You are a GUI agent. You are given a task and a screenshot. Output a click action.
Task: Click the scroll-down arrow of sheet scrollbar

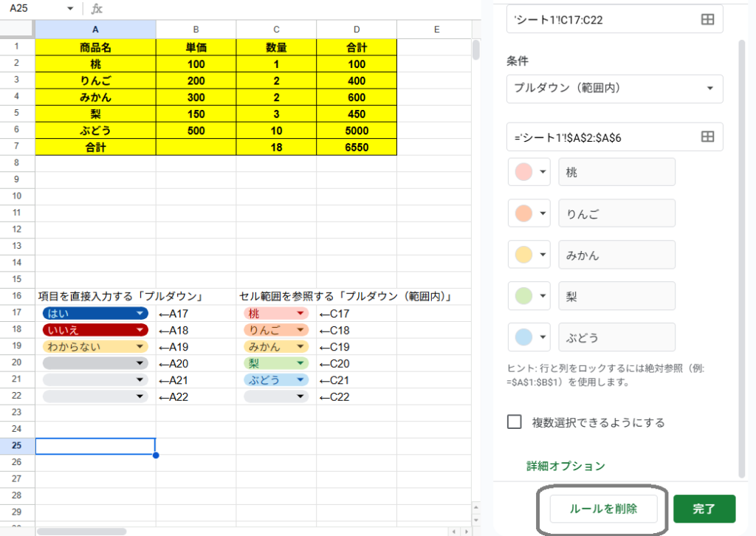point(476,520)
